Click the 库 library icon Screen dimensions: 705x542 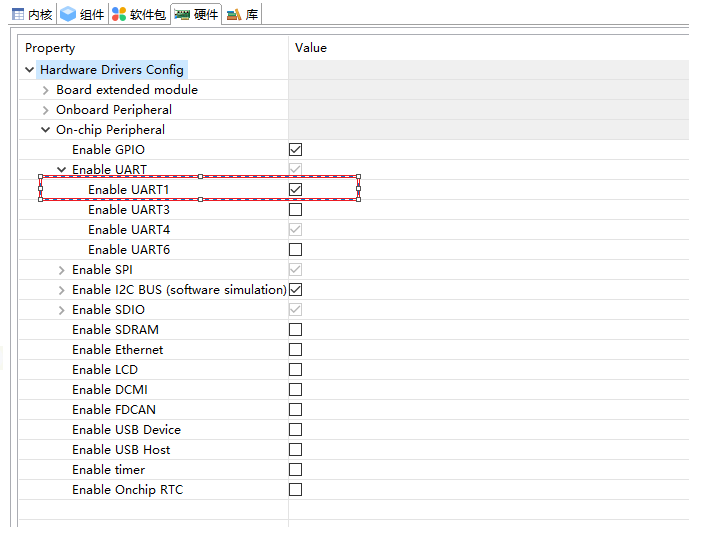234,14
